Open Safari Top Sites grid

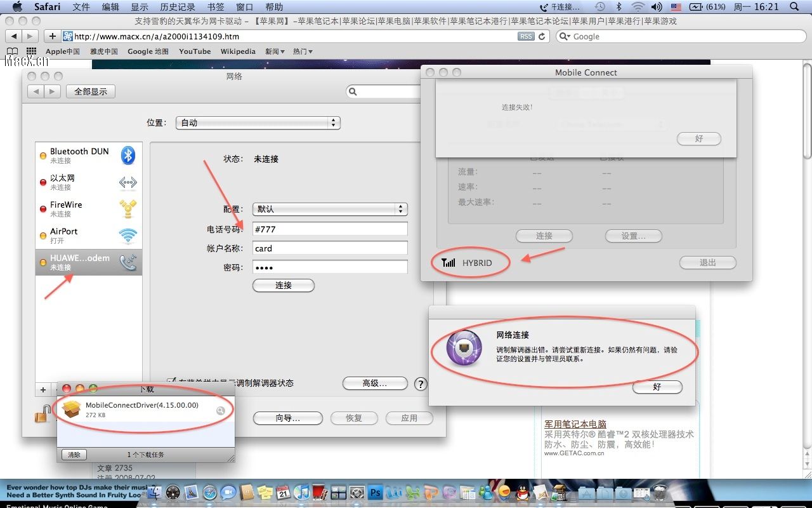point(31,51)
